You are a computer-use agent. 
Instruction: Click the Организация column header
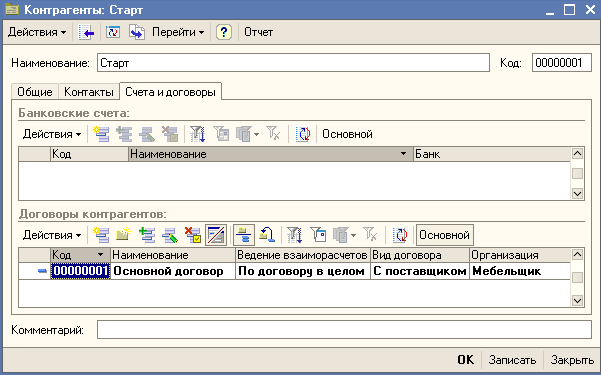coord(520,255)
